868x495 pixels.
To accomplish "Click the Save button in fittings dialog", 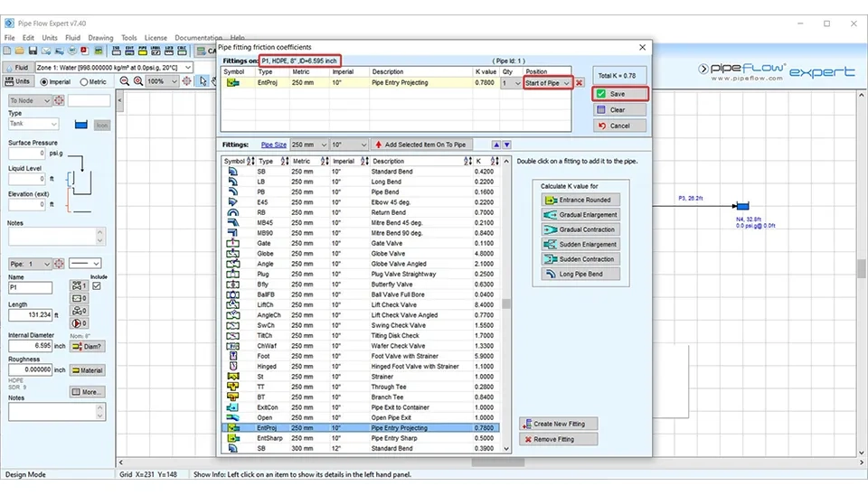I will (620, 94).
